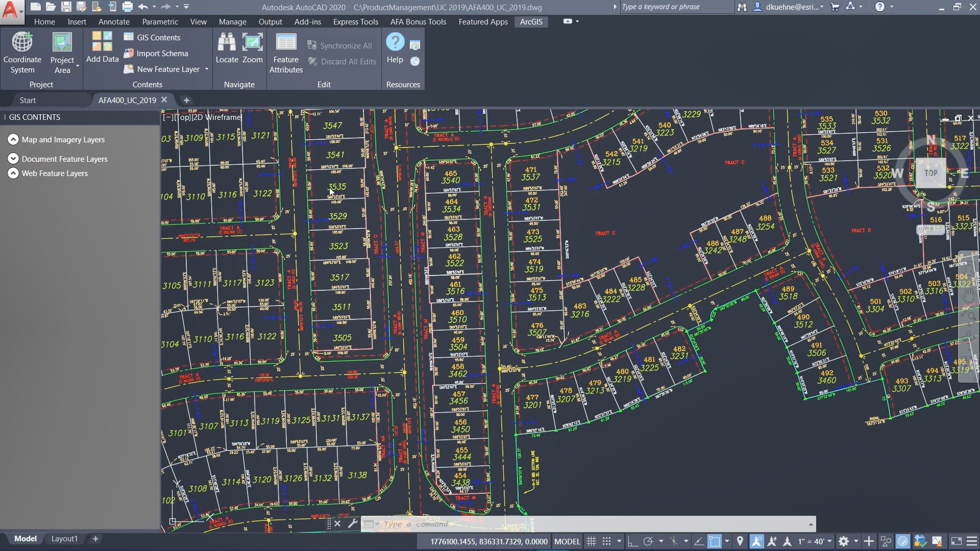Open the Parametric ribbon tab
The height and width of the screenshot is (551, 980).
click(x=160, y=22)
